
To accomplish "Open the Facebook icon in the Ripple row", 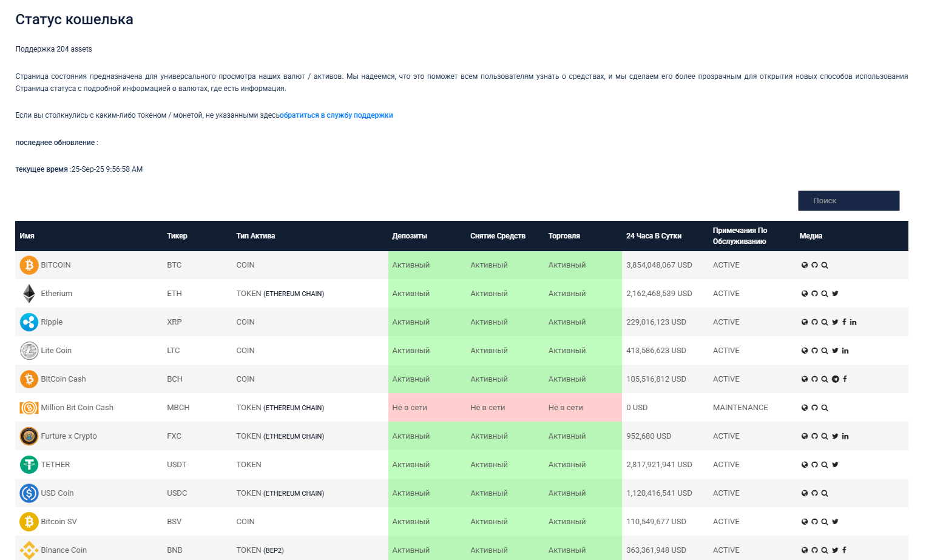I will [844, 322].
